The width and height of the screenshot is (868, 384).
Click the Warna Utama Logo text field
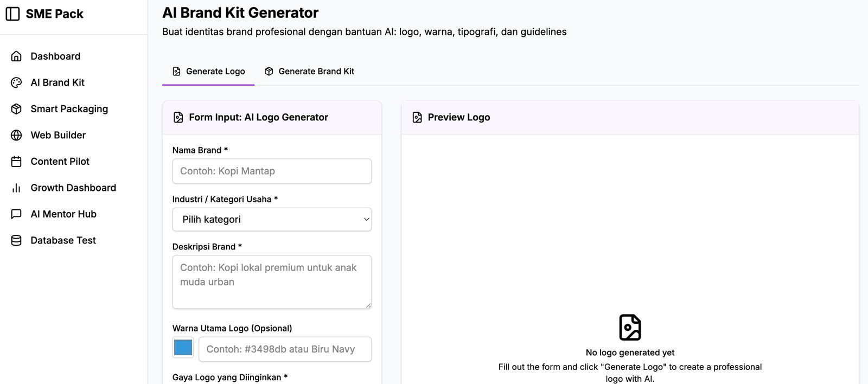[285, 349]
